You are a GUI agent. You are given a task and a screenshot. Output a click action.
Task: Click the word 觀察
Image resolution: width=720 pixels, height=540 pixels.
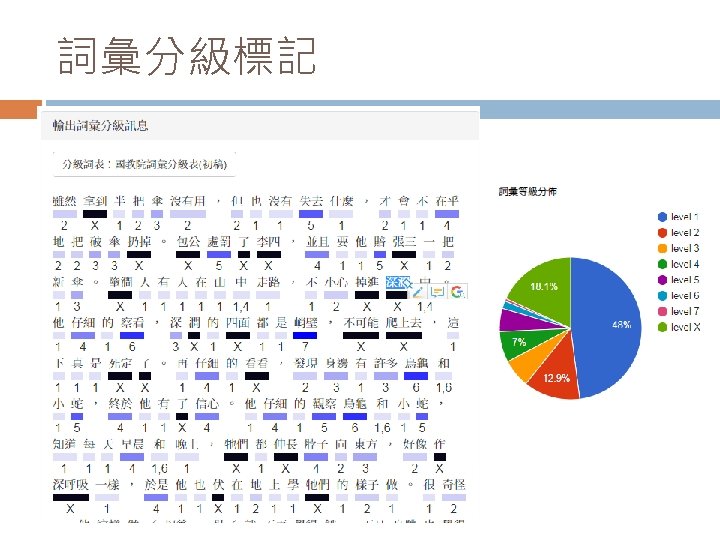pyautogui.click(x=324, y=404)
